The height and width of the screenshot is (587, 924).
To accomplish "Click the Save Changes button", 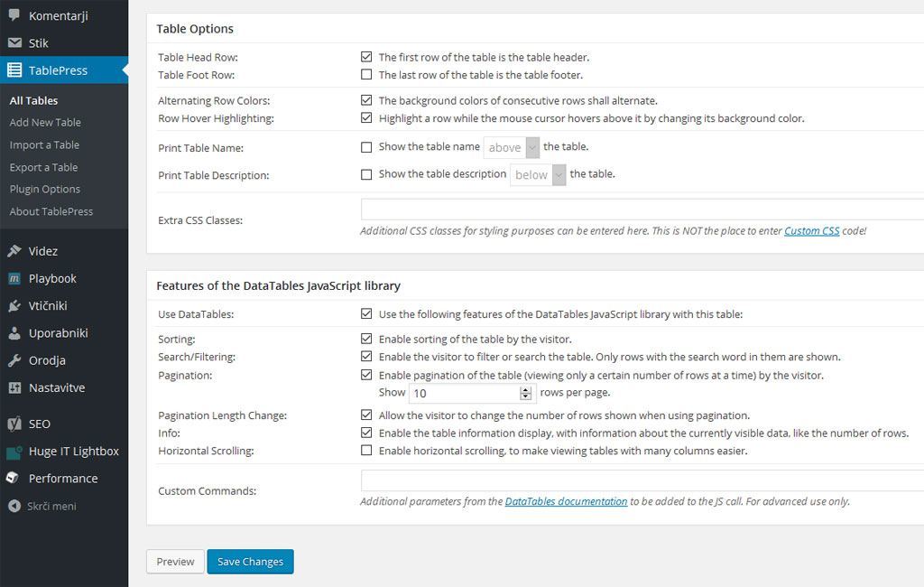I will pos(250,562).
